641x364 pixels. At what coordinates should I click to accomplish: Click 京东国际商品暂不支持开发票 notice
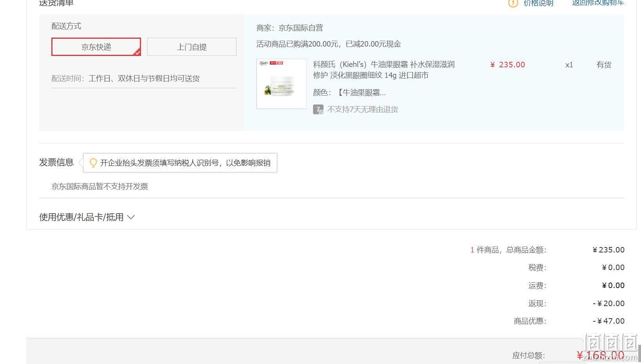click(x=100, y=186)
